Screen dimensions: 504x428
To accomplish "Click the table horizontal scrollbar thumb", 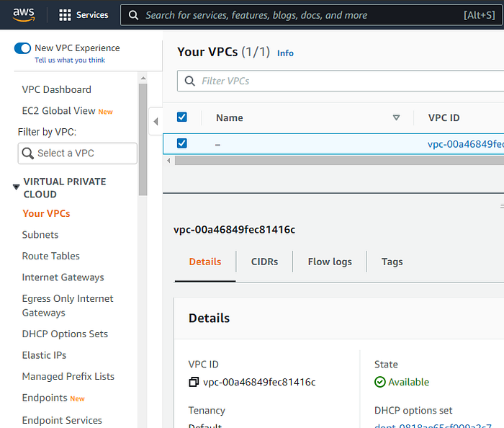I will [339, 161].
